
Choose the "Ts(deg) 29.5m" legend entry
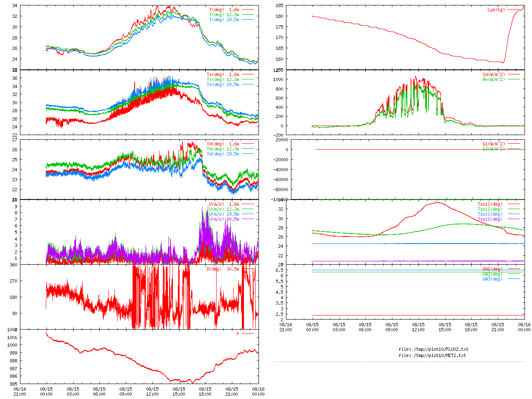pyautogui.click(x=223, y=84)
